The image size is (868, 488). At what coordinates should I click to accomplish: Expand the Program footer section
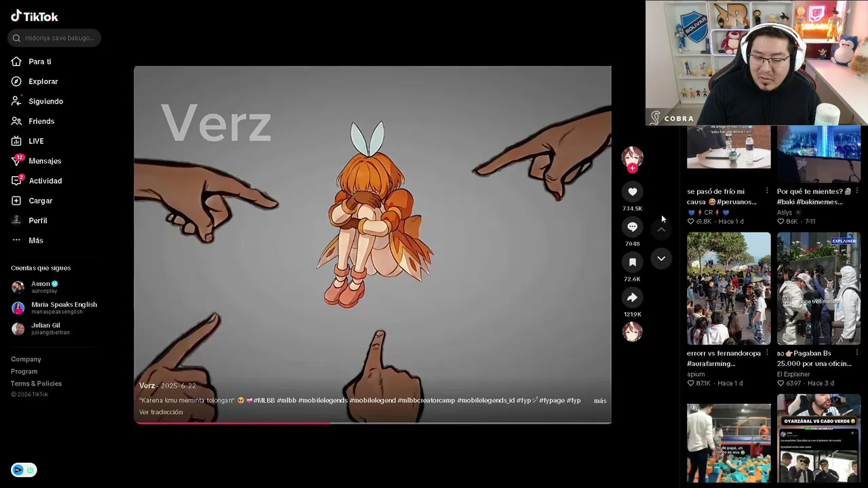[24, 371]
